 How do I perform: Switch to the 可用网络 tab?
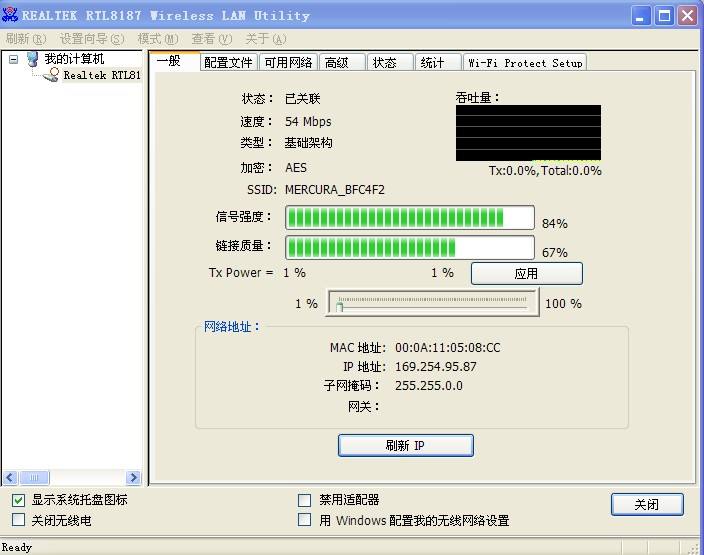coord(288,62)
